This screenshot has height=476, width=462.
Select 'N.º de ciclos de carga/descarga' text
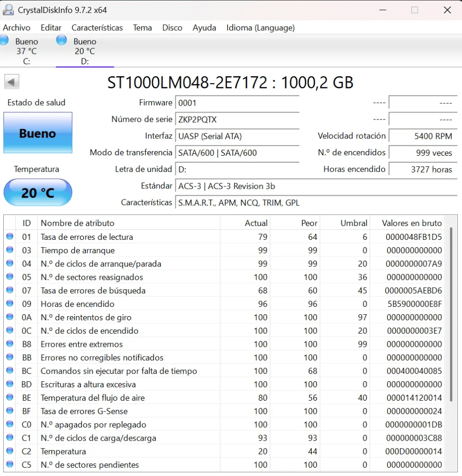tap(99, 438)
